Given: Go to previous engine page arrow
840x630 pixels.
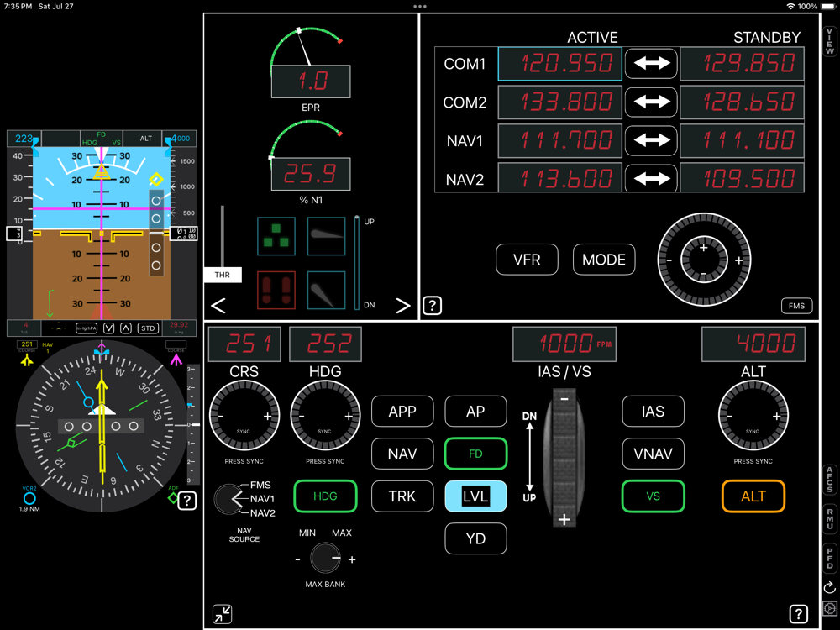Looking at the screenshot, I should tap(218, 306).
